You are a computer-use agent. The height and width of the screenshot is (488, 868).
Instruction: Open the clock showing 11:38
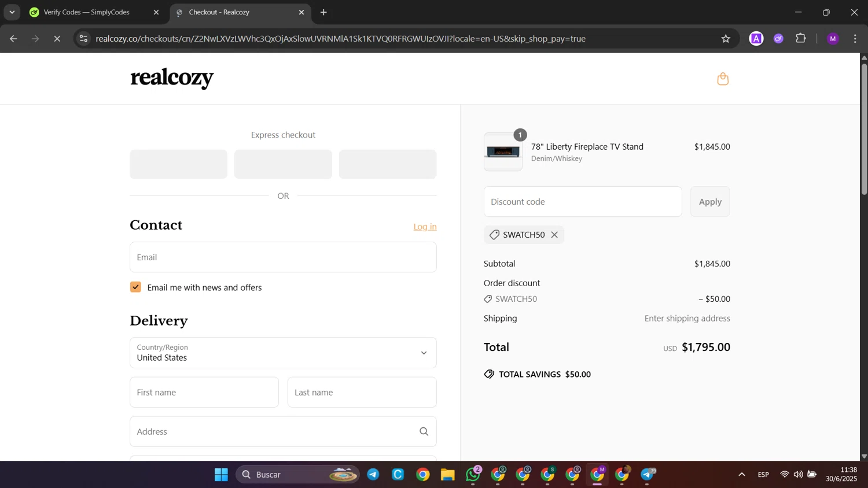pyautogui.click(x=841, y=474)
